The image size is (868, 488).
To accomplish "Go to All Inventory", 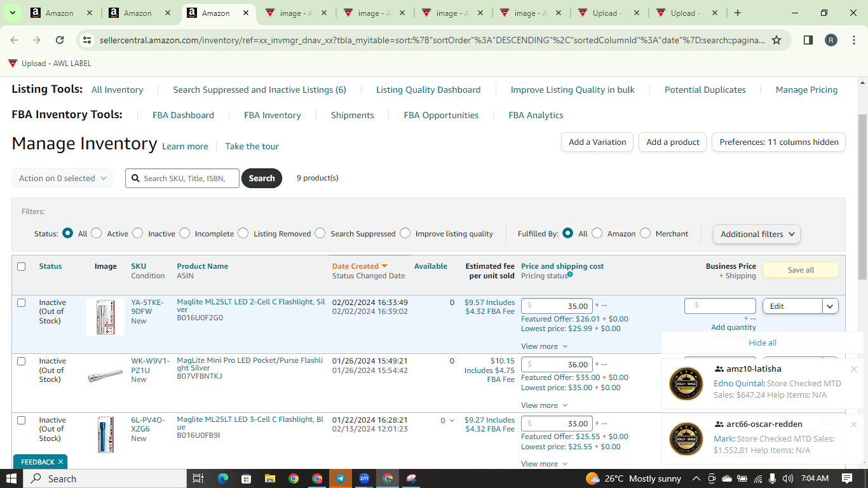I will tap(118, 90).
